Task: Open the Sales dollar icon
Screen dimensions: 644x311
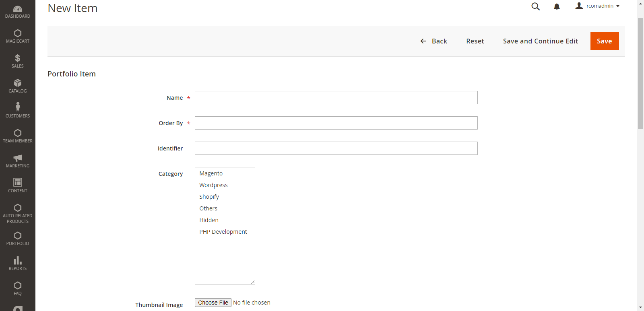Action: [x=18, y=58]
